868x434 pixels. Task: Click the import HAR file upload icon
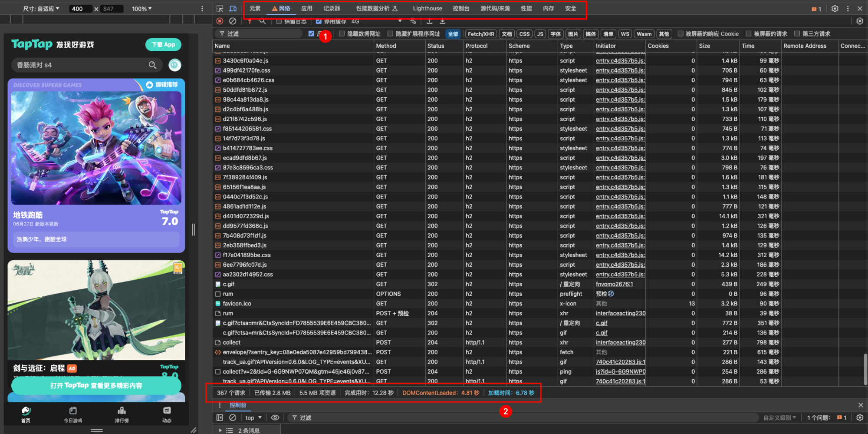[429, 21]
